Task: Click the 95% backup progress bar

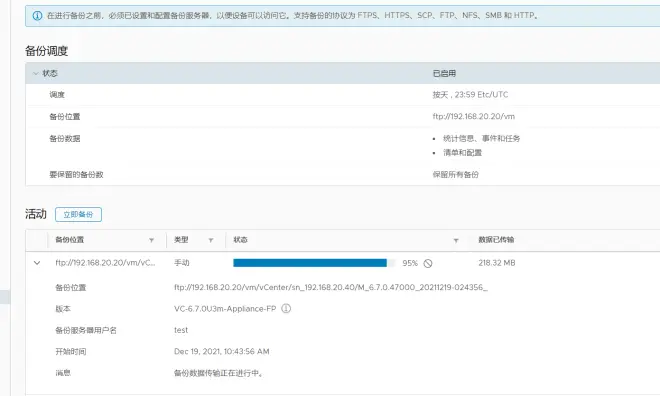Action: point(314,263)
